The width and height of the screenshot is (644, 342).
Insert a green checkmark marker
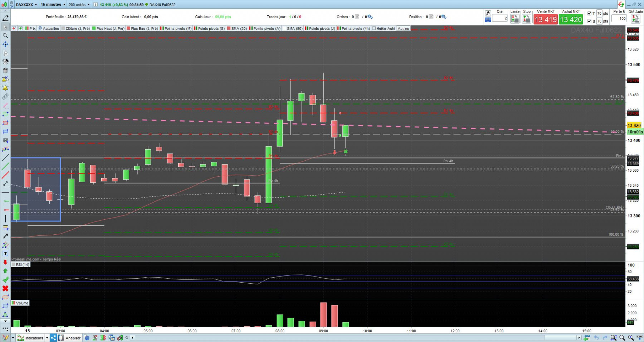point(5,280)
